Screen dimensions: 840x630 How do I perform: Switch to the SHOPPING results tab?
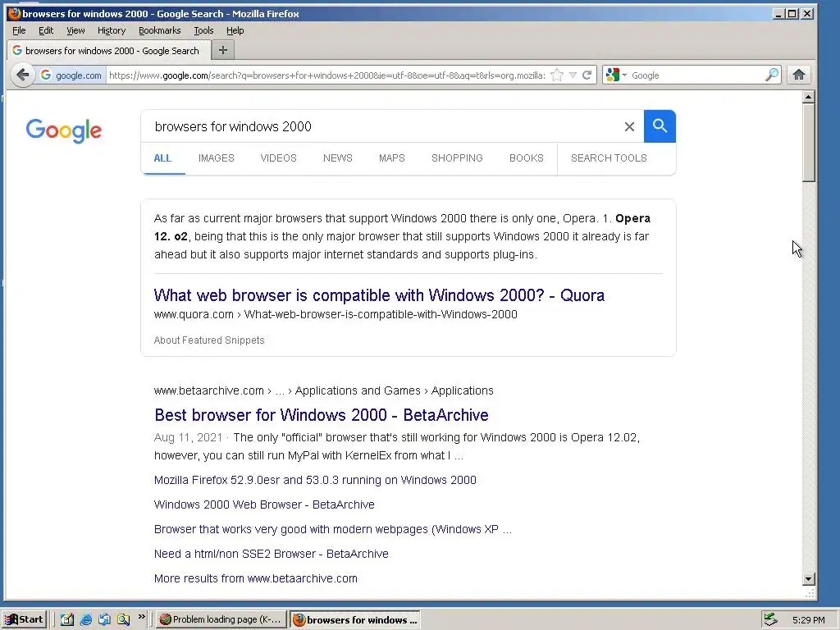click(x=457, y=158)
